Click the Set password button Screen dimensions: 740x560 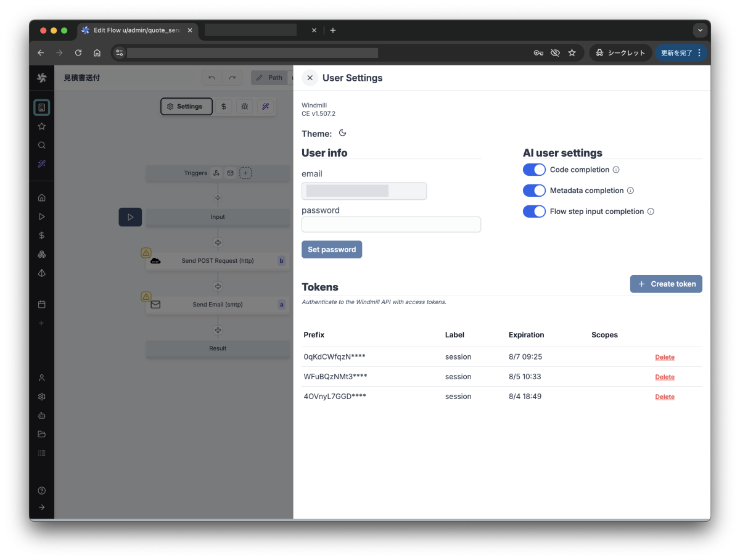pos(332,249)
